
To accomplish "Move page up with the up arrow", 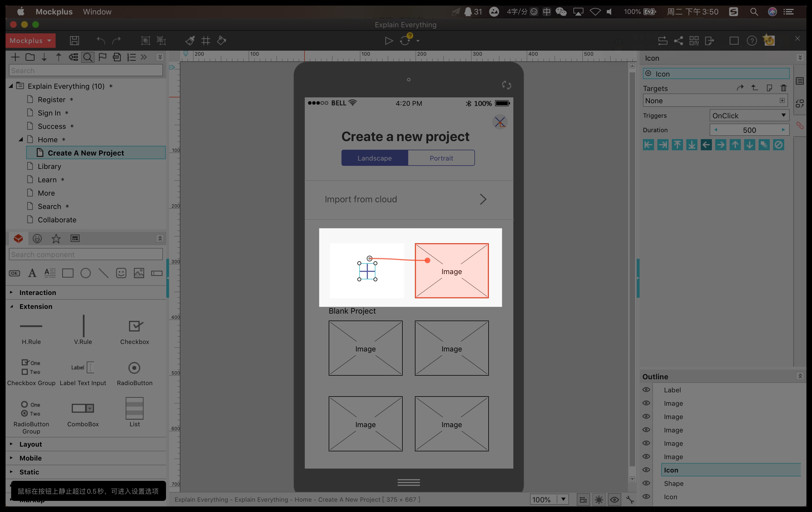I will (x=59, y=57).
